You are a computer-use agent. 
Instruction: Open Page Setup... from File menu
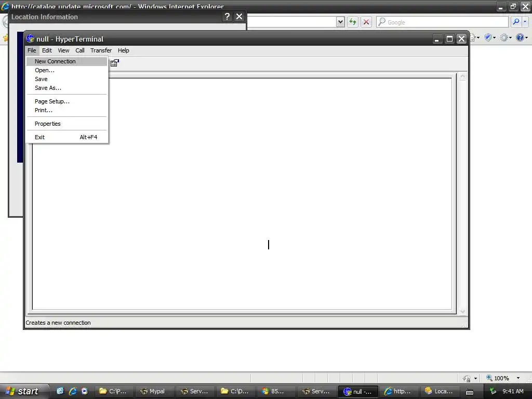67,101
